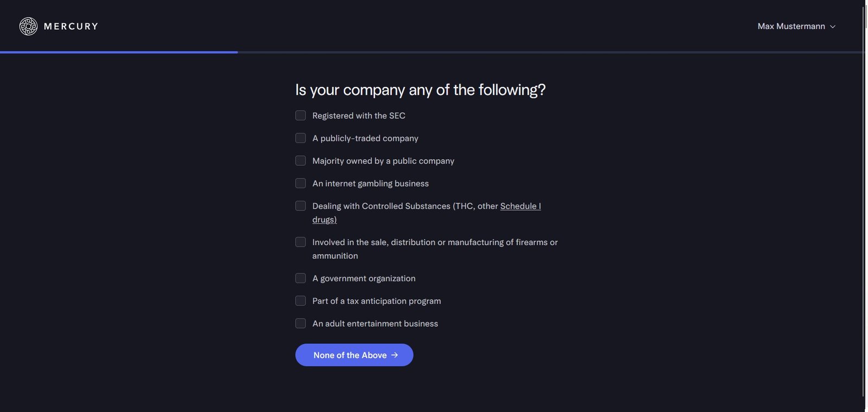Enable An internet gambling business checkbox

point(301,183)
